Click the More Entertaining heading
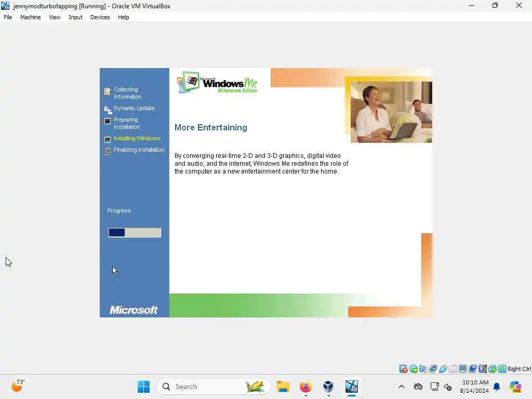This screenshot has height=399, width=532. click(x=211, y=128)
